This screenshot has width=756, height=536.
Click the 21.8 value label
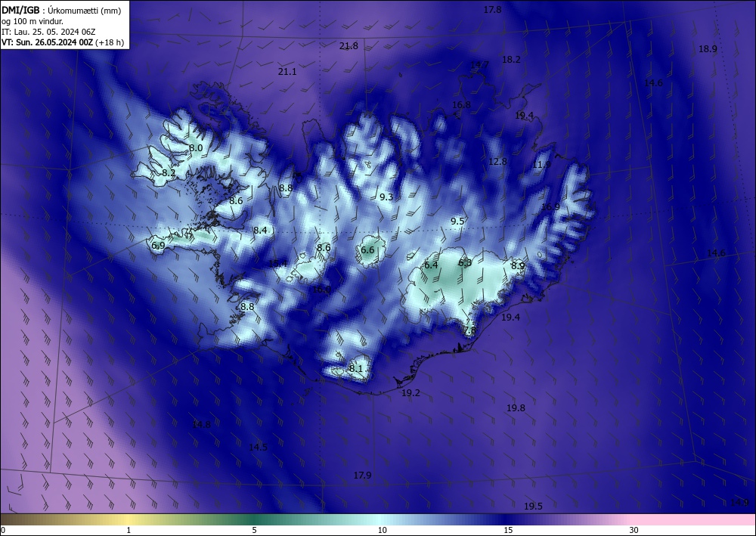pyautogui.click(x=349, y=46)
